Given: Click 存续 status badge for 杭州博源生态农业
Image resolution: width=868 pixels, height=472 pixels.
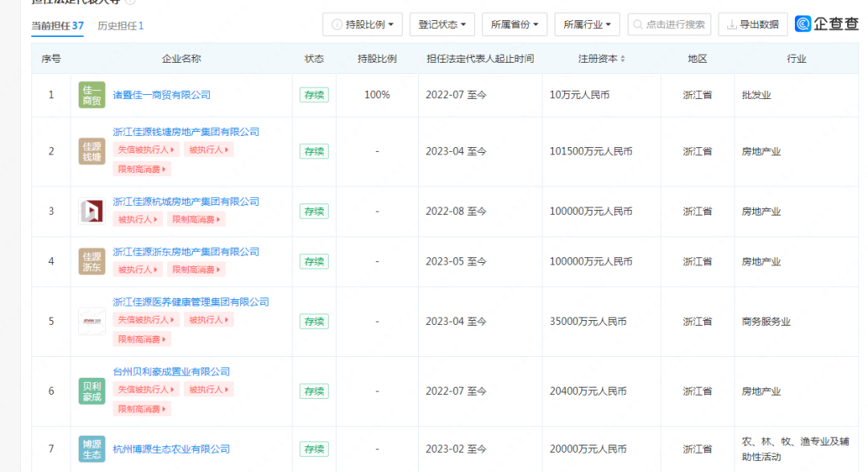Looking at the screenshot, I should click(x=314, y=449).
